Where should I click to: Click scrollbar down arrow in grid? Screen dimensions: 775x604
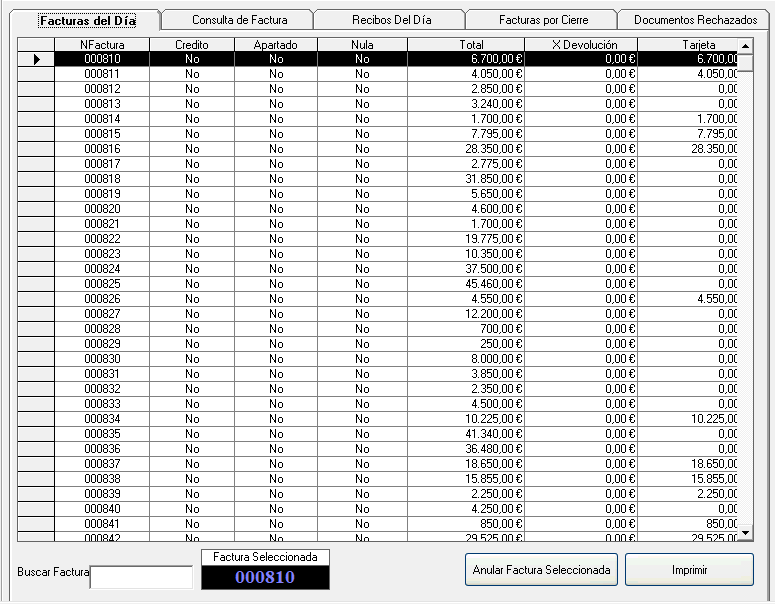tap(745, 533)
